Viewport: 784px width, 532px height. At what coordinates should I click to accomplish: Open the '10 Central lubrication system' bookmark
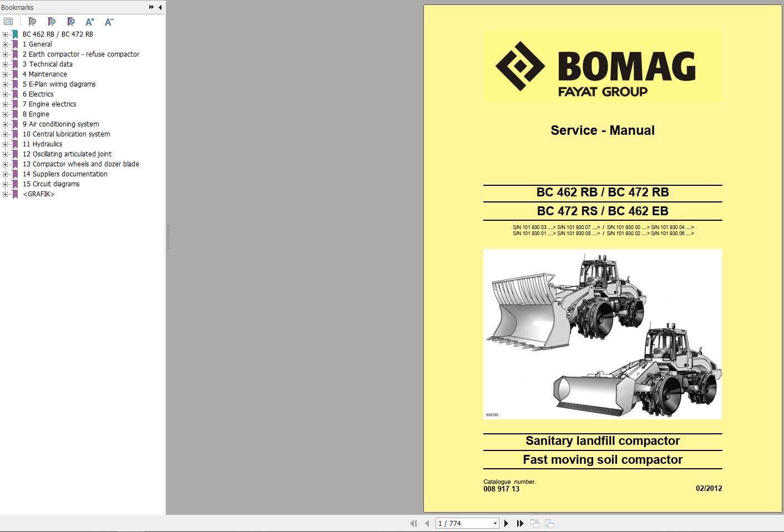point(67,134)
